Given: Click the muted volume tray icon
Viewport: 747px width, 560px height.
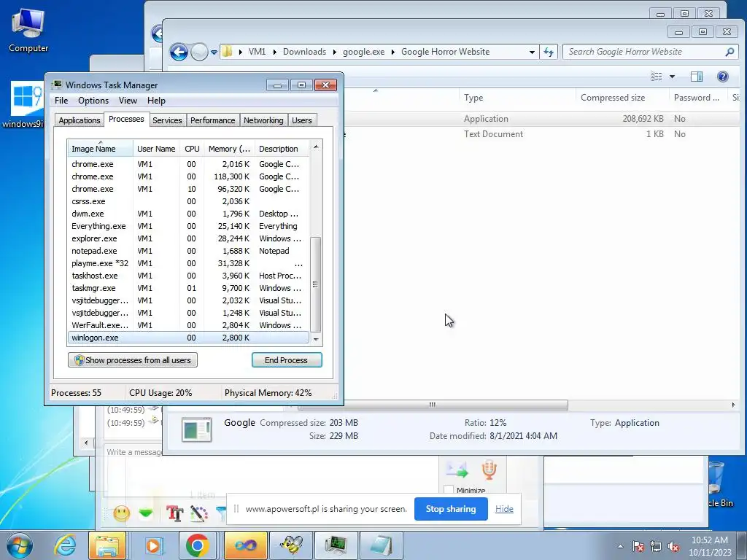Looking at the screenshot, I should [x=673, y=546].
